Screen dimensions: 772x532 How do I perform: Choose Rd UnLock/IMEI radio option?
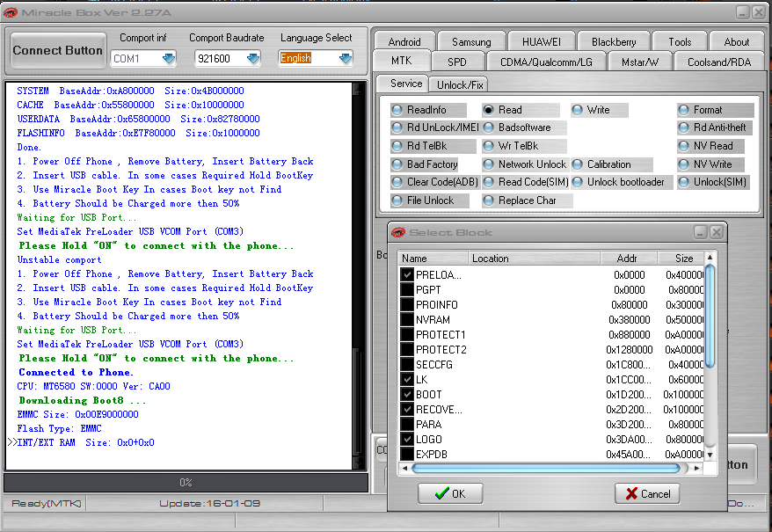coord(434,128)
